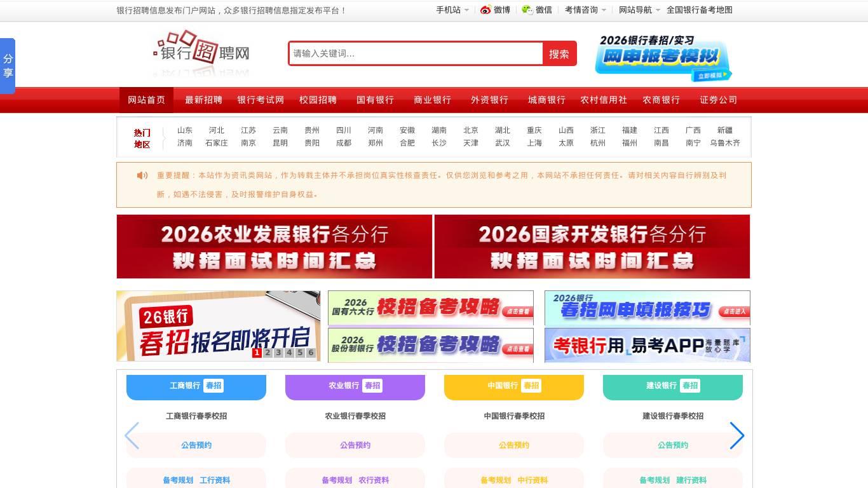Viewport: 868px width, 488px height.
Task: Click the red 搜索 search button
Action: click(x=559, y=54)
